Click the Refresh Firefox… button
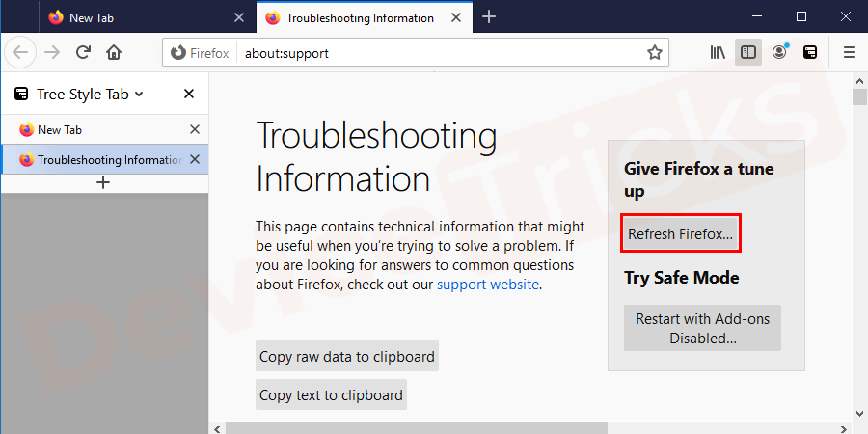The height and width of the screenshot is (434, 868). click(680, 233)
